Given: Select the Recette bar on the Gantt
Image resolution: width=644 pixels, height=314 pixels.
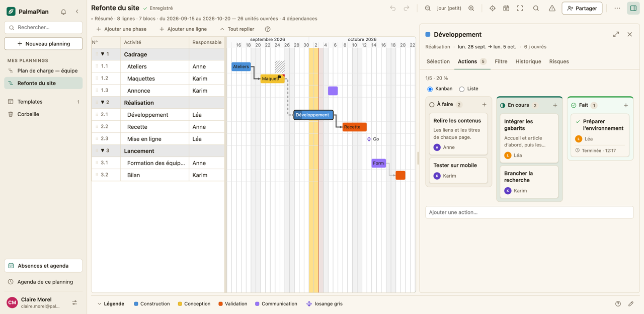Looking at the screenshot, I should point(354,127).
